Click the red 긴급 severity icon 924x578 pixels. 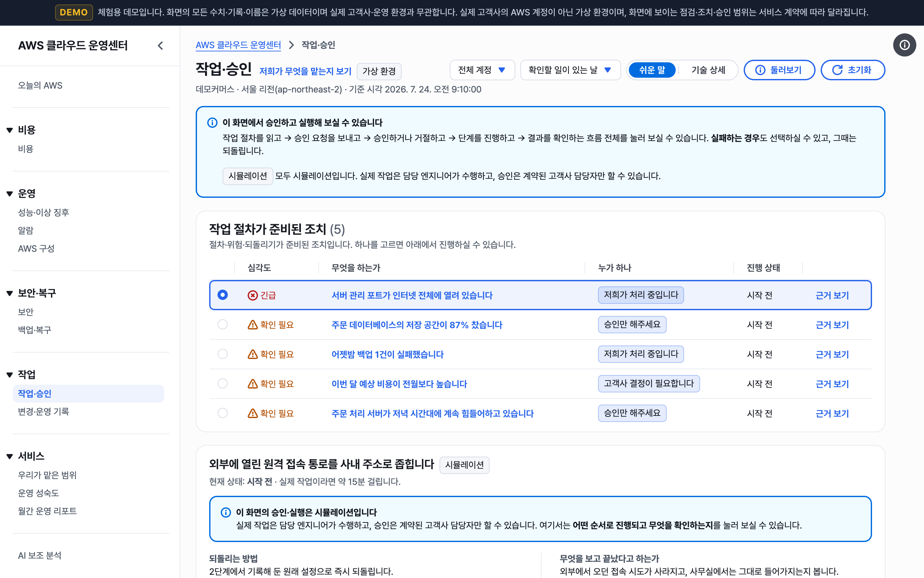pos(252,295)
